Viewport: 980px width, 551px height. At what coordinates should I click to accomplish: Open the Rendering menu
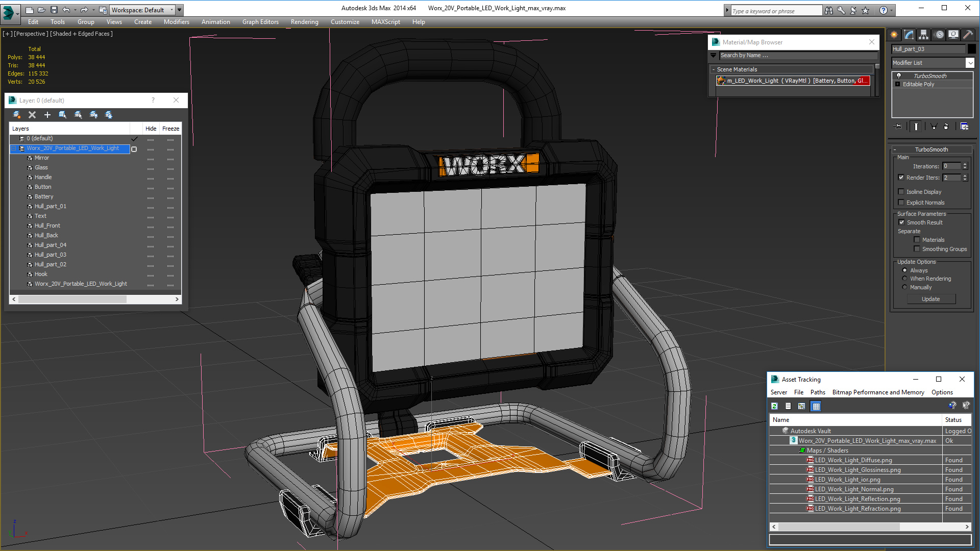[305, 22]
